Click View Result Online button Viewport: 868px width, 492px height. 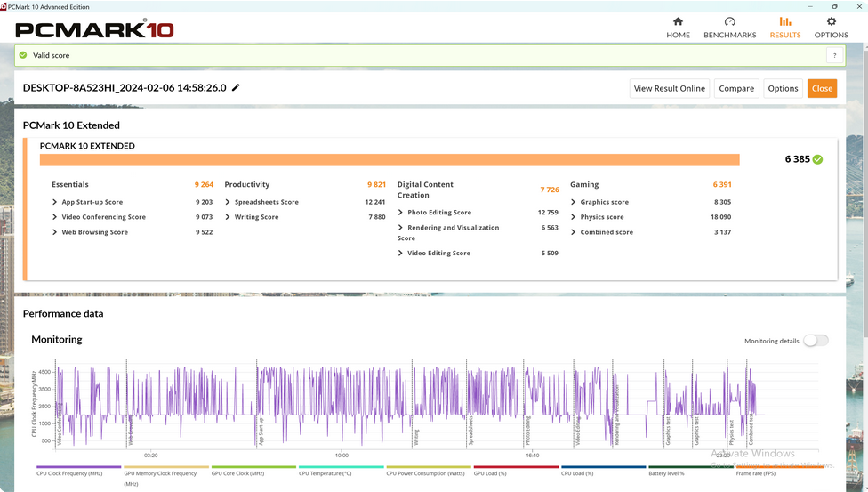pyautogui.click(x=669, y=88)
